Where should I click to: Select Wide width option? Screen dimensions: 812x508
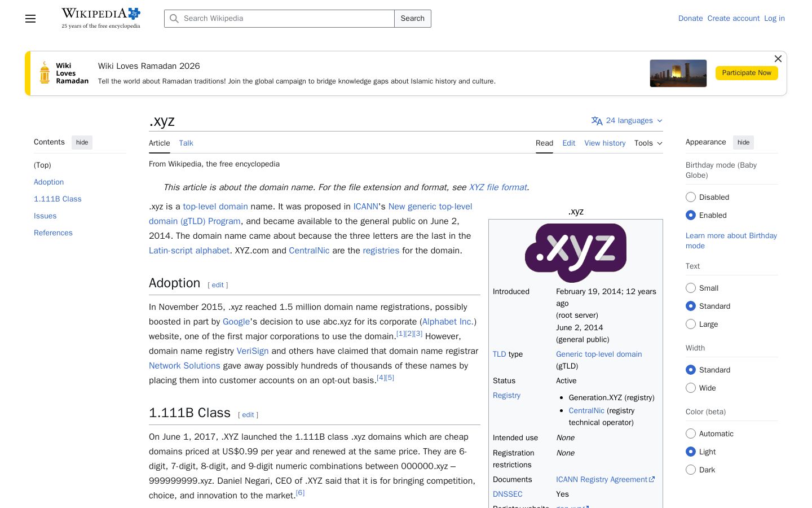[691, 388]
